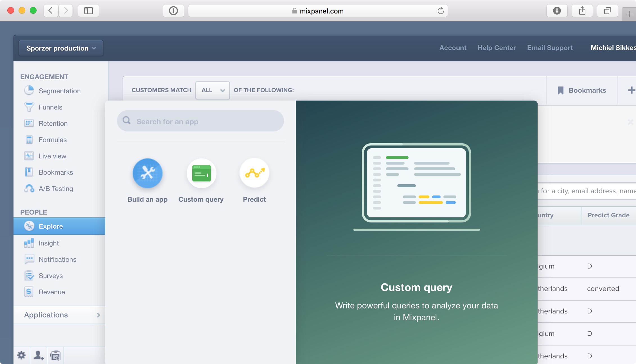Expand the ALL match condition dropdown
The height and width of the screenshot is (364, 636).
(x=213, y=90)
